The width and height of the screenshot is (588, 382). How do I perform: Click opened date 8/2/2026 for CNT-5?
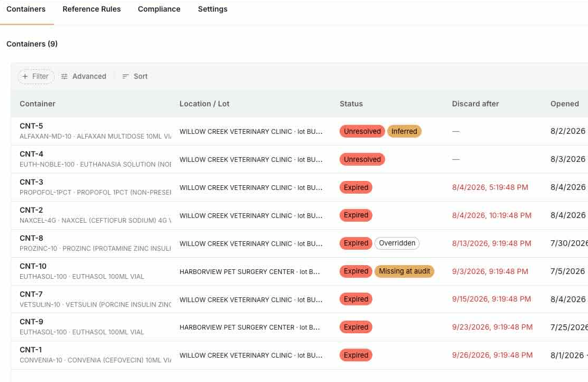click(x=568, y=131)
